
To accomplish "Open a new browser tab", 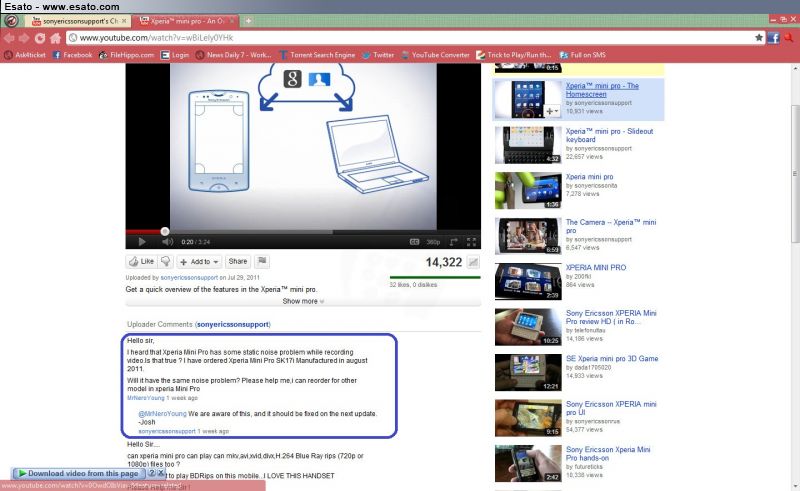I will click(x=248, y=21).
